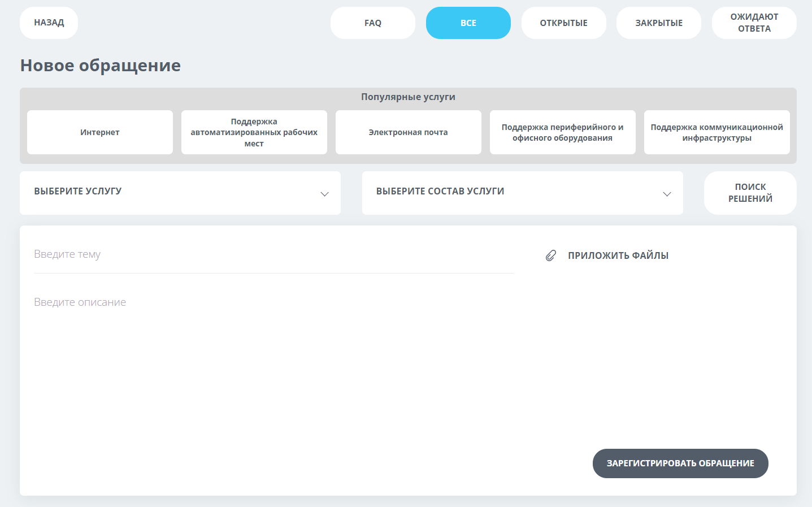Select Поддержка коммуникационной инфраструктуры card
Screen dimensions: 812x507
pyautogui.click(x=717, y=132)
